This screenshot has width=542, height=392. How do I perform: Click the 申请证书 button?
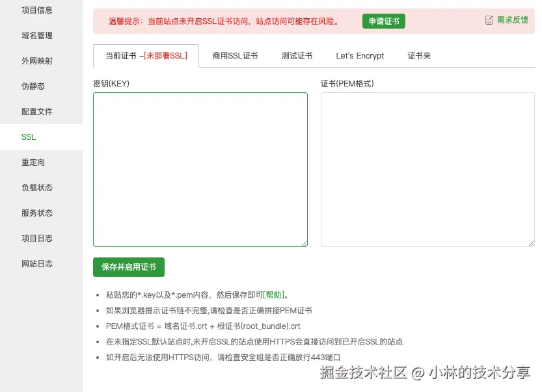point(383,21)
